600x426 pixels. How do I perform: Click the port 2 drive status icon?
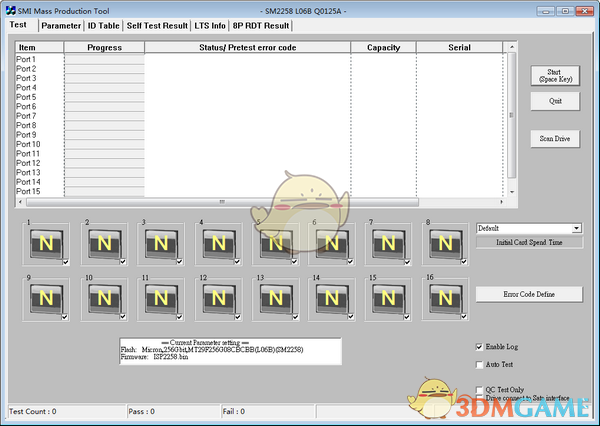[x=102, y=243]
